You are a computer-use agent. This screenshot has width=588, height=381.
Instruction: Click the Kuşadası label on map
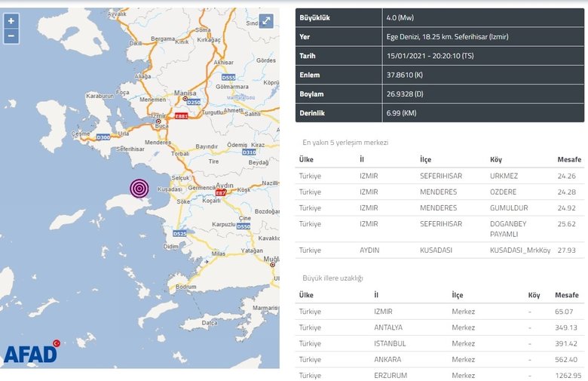pyautogui.click(x=170, y=189)
